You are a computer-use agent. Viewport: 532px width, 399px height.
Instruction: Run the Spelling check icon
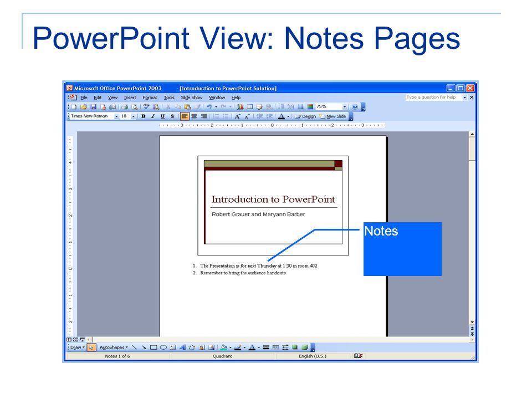click(146, 106)
